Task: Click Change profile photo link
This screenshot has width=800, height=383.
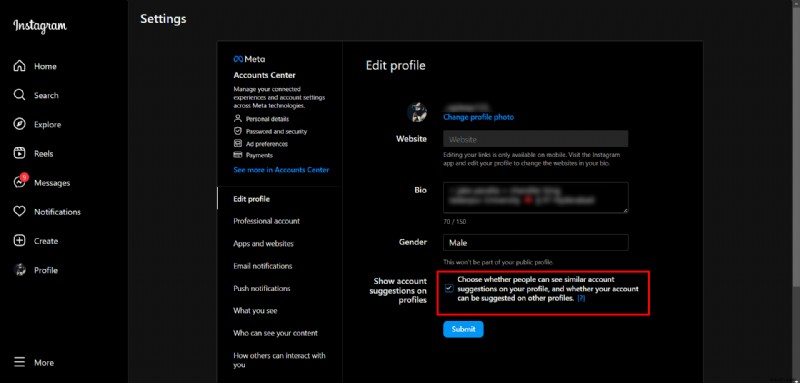Action: pos(478,117)
